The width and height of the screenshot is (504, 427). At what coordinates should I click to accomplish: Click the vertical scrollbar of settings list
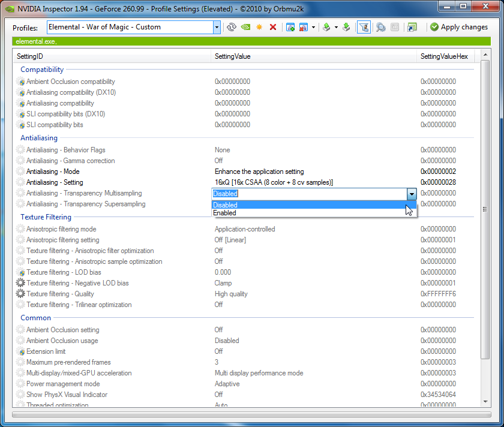[x=485, y=209]
